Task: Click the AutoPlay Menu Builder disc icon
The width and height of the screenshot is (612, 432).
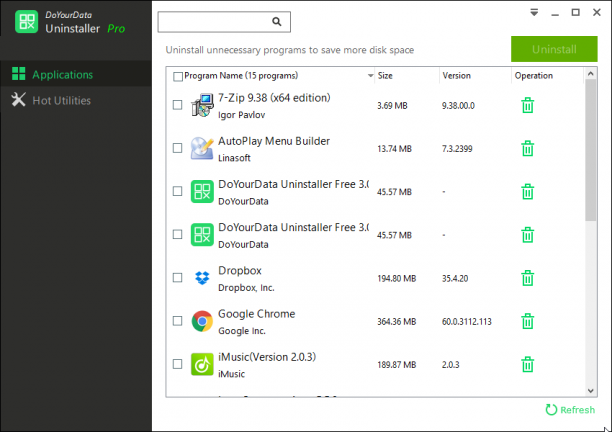Action: [x=202, y=149]
